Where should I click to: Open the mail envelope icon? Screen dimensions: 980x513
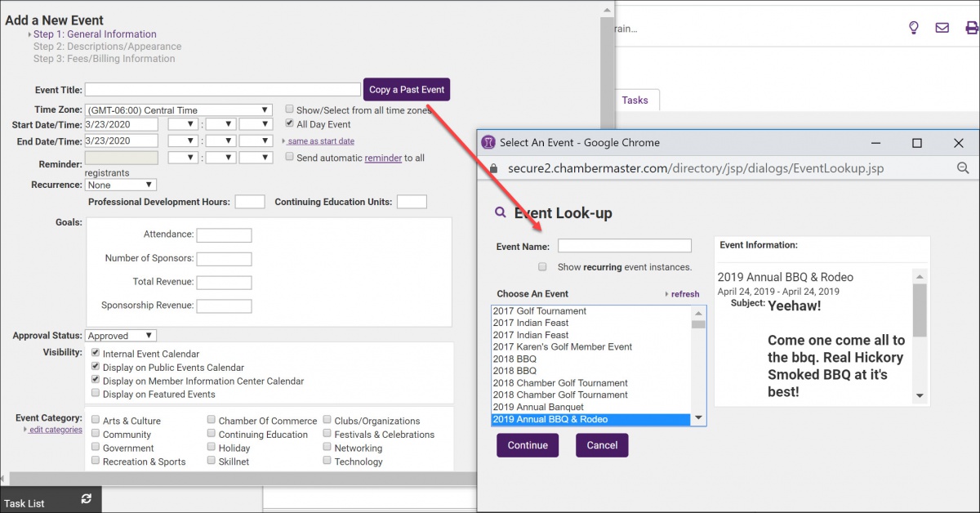point(942,28)
